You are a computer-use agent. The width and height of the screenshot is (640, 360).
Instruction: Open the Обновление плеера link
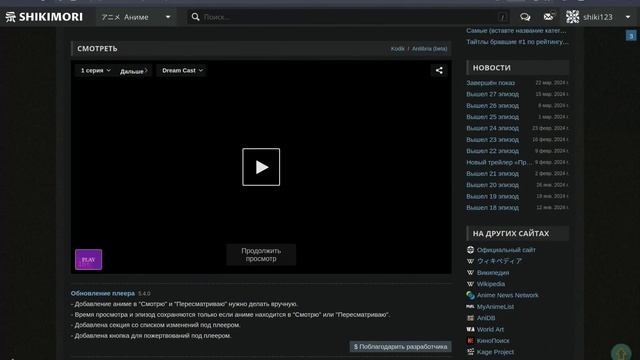pyautogui.click(x=102, y=293)
